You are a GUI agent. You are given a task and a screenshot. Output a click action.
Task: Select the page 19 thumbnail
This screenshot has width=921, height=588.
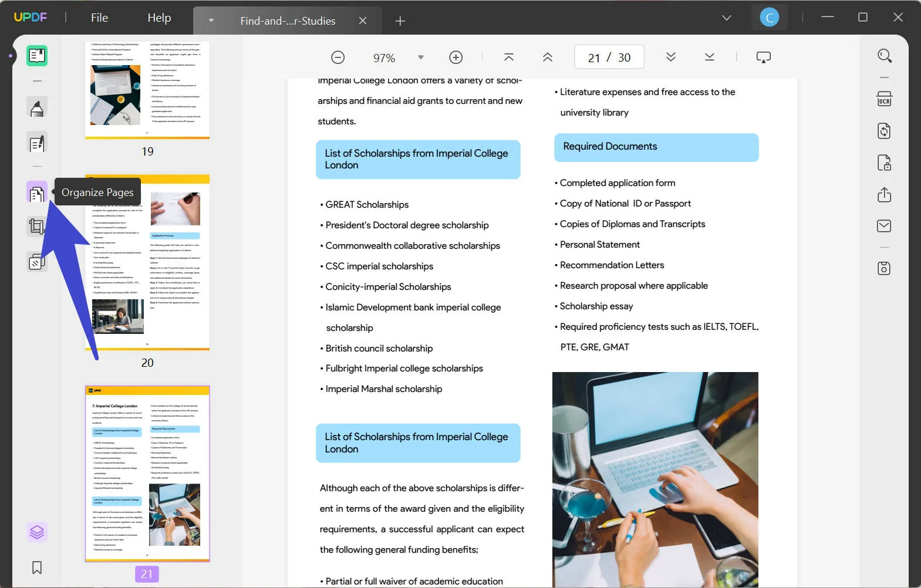click(x=147, y=90)
